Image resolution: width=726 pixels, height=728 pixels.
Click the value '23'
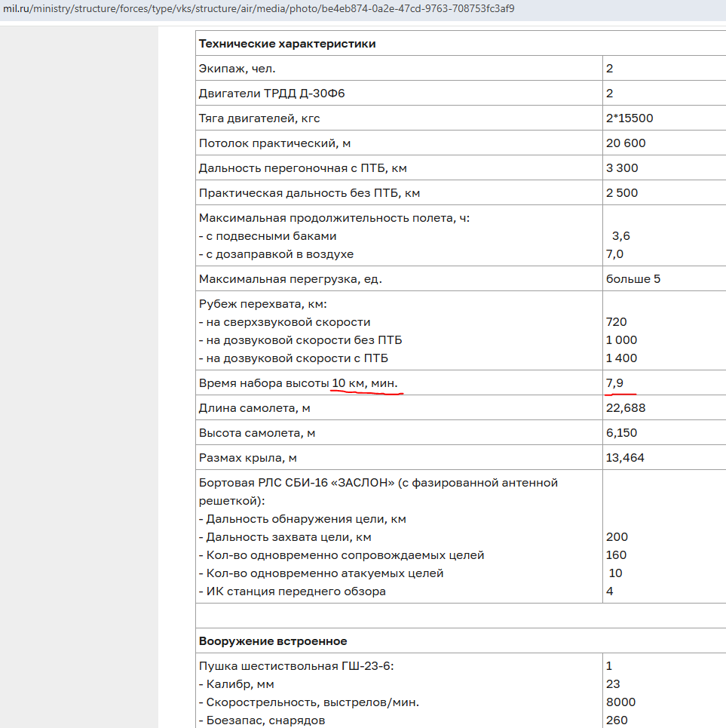pyautogui.click(x=613, y=684)
